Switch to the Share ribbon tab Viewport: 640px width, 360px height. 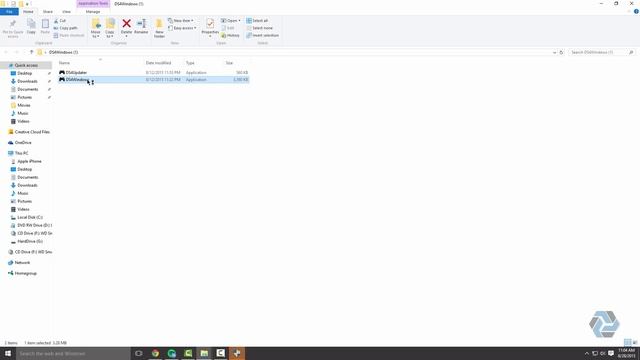(47, 11)
